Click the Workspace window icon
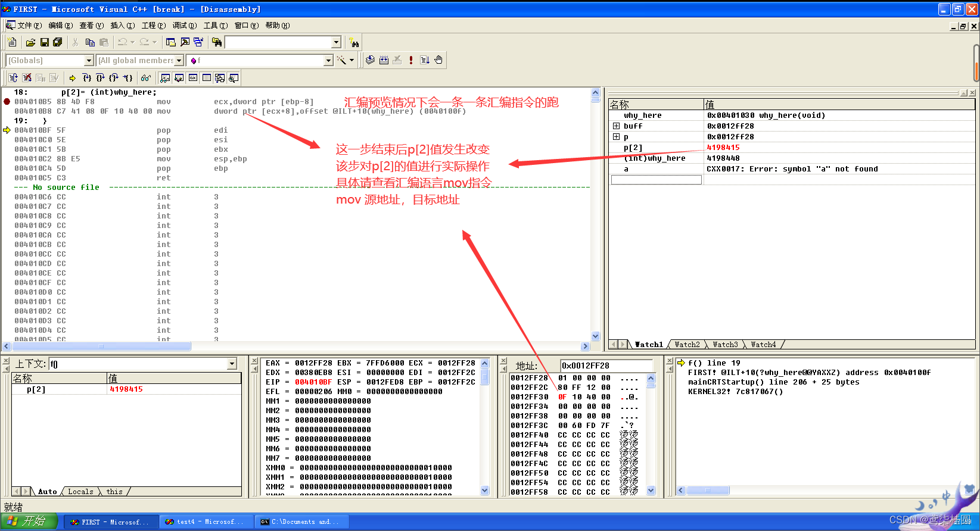The image size is (980, 531). pos(171,42)
